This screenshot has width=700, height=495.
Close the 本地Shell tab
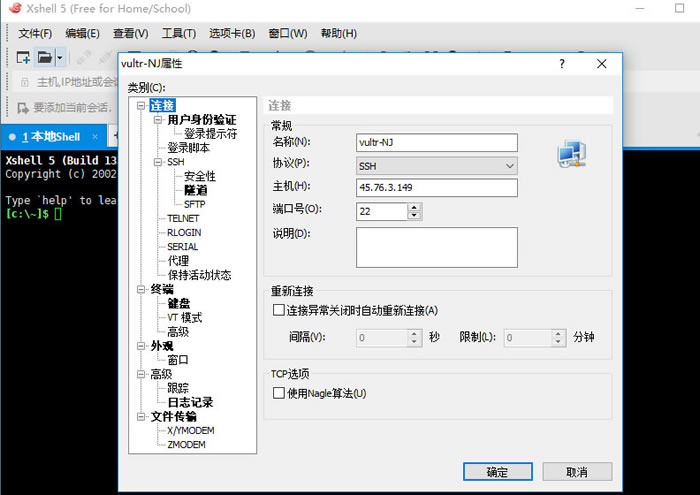[95, 137]
